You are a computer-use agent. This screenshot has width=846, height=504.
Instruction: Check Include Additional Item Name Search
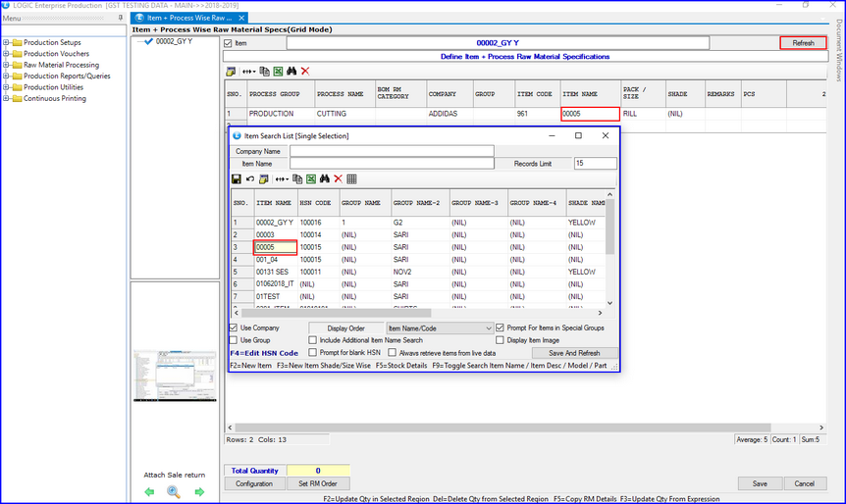pos(312,340)
